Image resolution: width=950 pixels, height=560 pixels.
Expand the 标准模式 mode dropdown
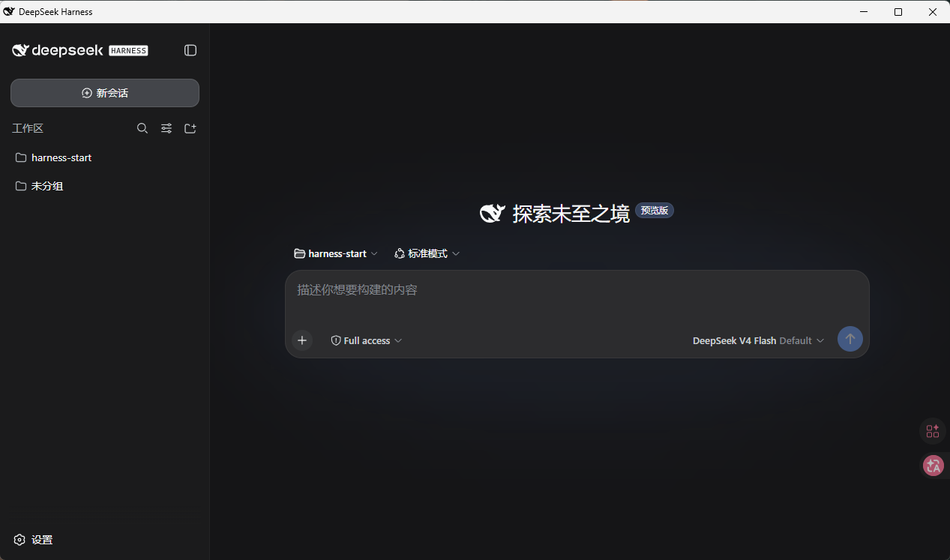pyautogui.click(x=427, y=253)
